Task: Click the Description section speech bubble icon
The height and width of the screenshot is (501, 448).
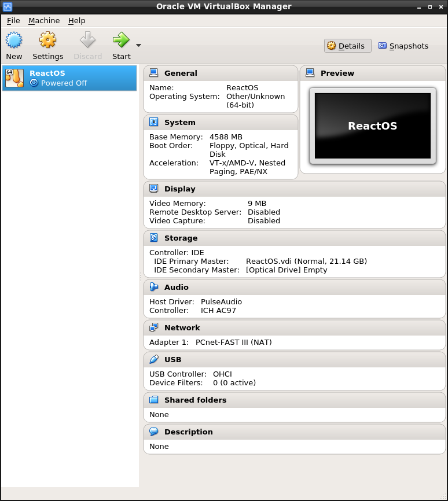Action: click(154, 432)
